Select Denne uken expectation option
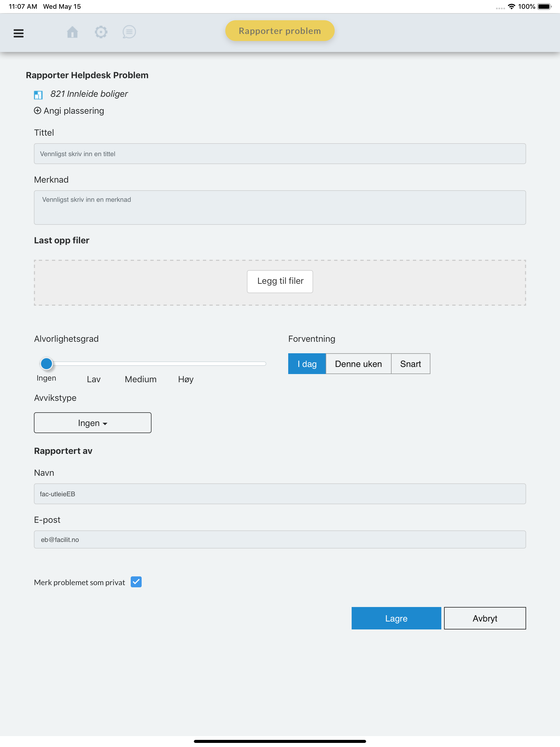The height and width of the screenshot is (747, 560). pos(358,364)
